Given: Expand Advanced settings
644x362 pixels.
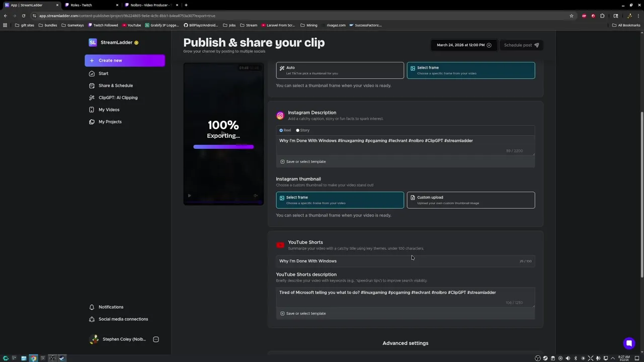Looking at the screenshot, I should point(406,343).
